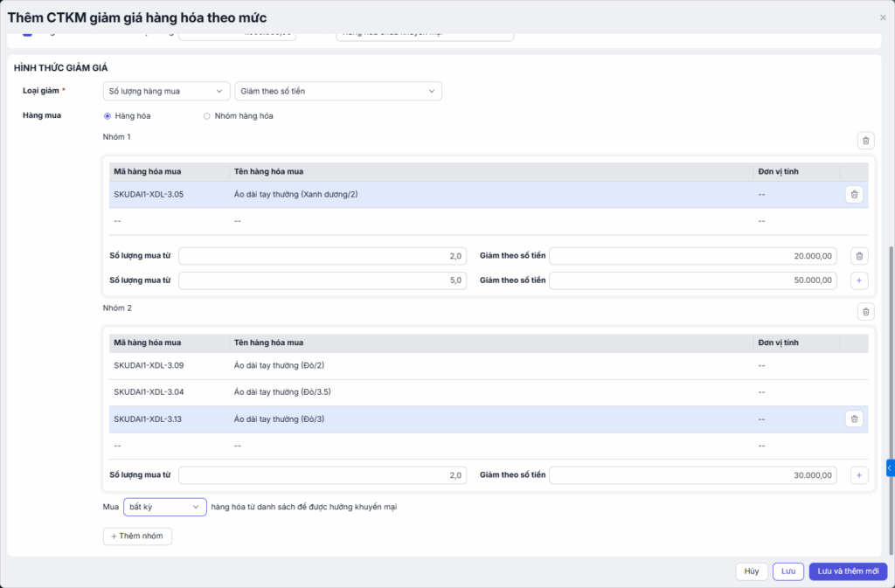Delete Nhóm 1 using its trash icon
The image size is (895, 588).
pyautogui.click(x=865, y=141)
